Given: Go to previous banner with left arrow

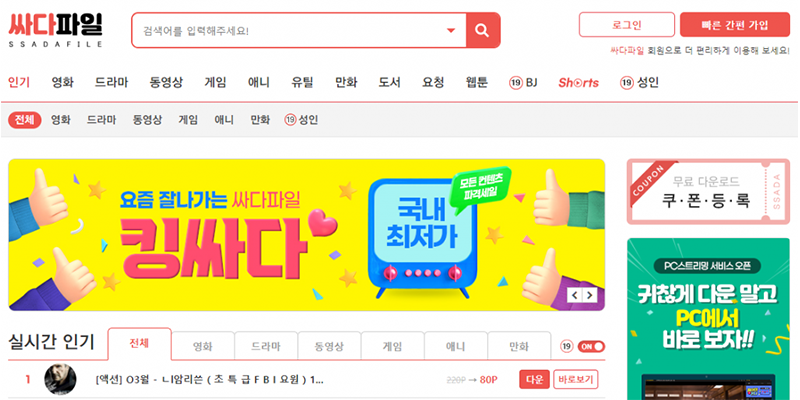Looking at the screenshot, I should tap(575, 295).
